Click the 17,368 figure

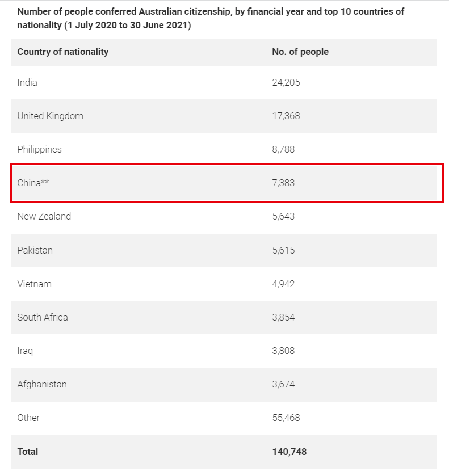286,116
